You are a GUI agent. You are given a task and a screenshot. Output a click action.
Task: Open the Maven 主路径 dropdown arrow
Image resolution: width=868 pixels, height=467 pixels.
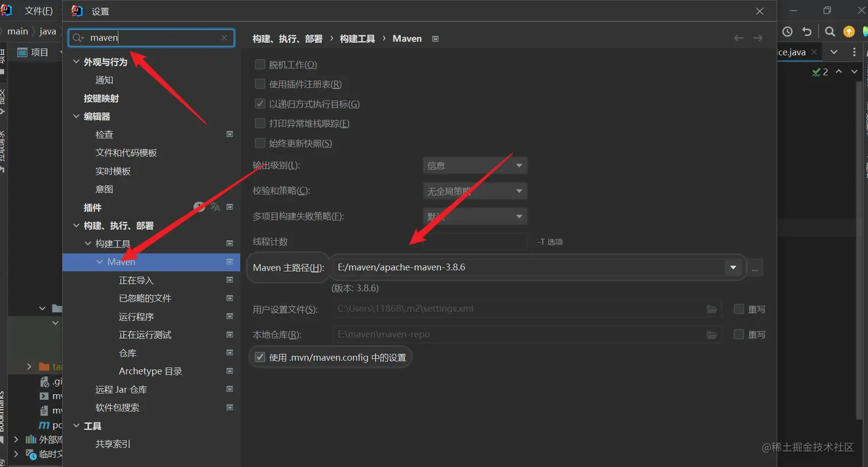coord(733,268)
